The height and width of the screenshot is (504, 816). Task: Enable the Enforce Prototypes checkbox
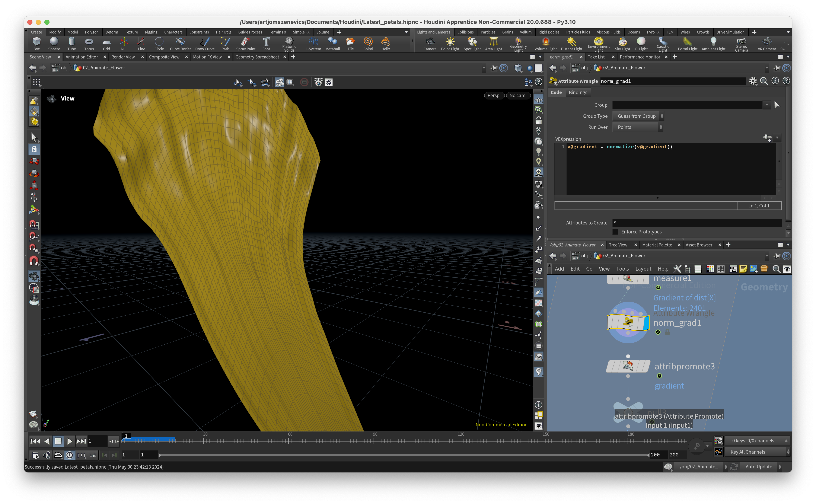tap(615, 232)
